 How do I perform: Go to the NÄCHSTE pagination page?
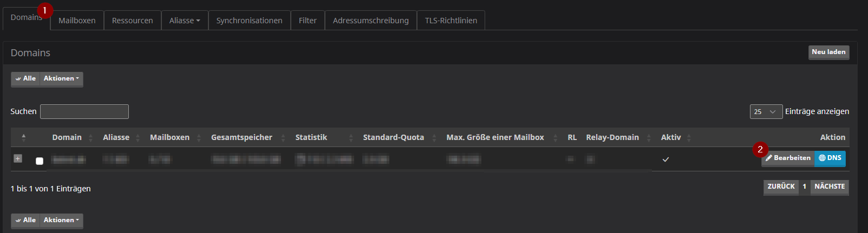pos(830,187)
